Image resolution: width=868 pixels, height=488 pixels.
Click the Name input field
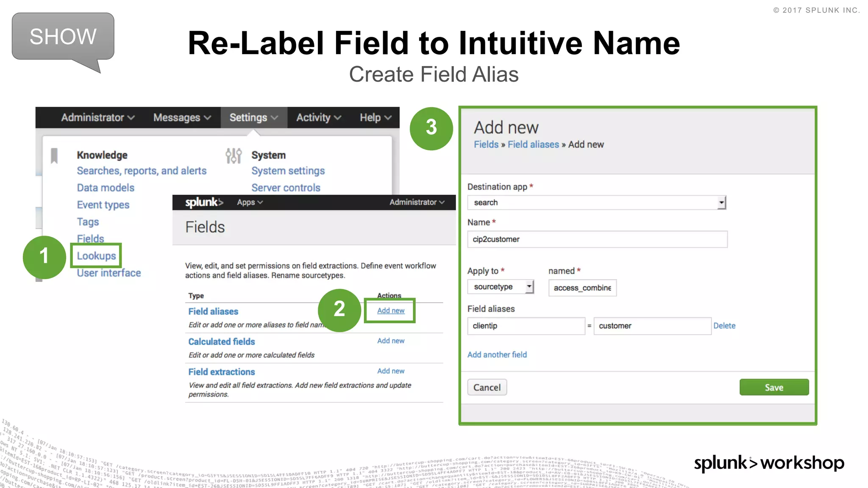[597, 239]
